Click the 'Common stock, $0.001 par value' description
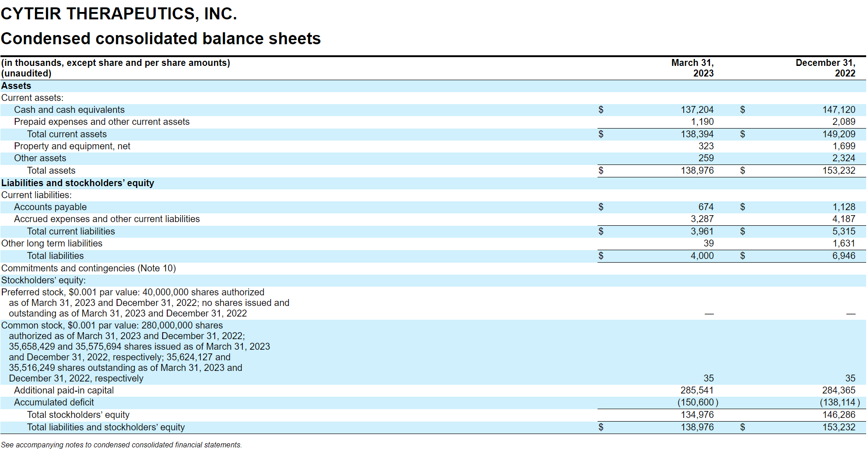 point(136,352)
